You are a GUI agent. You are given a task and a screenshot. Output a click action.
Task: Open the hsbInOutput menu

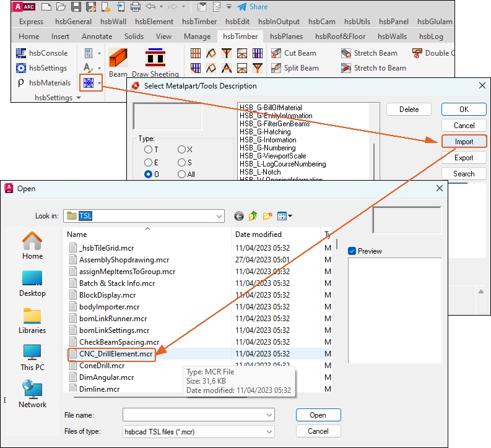(279, 22)
